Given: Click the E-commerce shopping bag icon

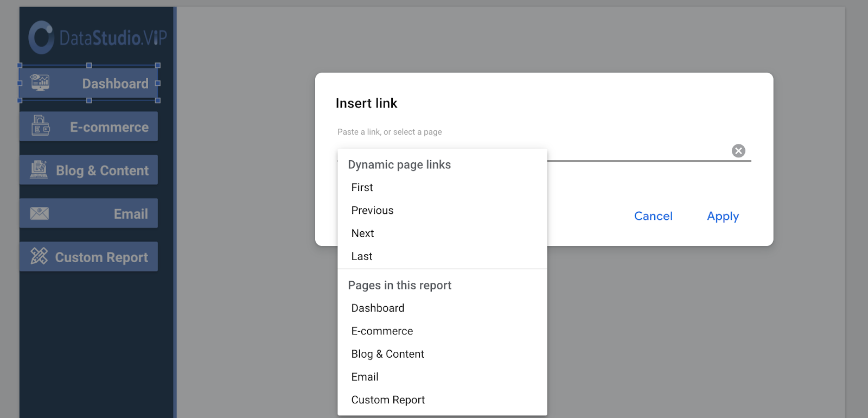Looking at the screenshot, I should [40, 125].
